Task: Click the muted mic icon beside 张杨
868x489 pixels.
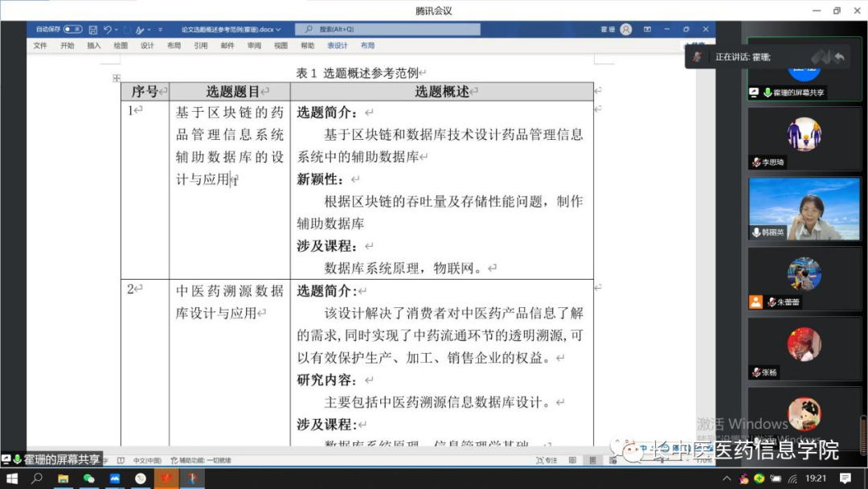Action: [756, 372]
